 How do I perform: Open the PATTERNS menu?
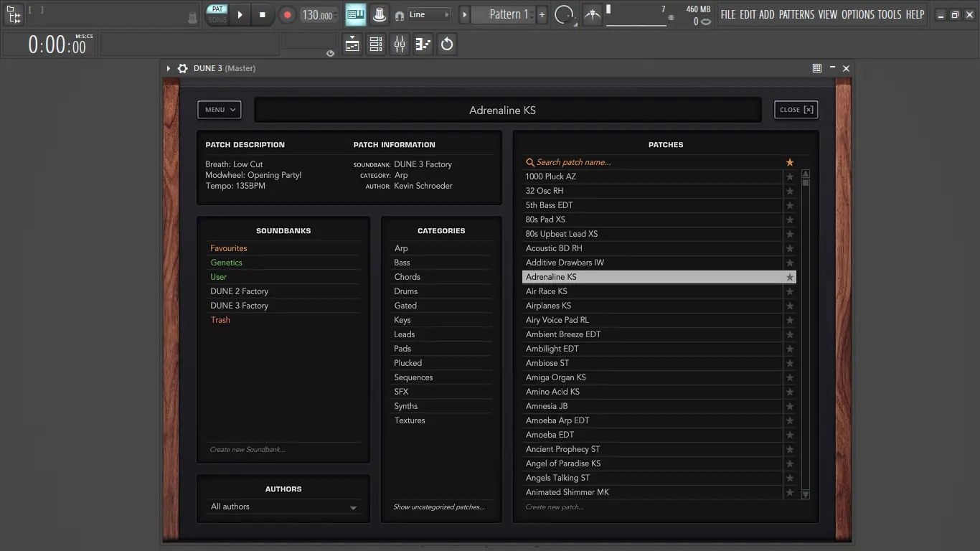[796, 15]
